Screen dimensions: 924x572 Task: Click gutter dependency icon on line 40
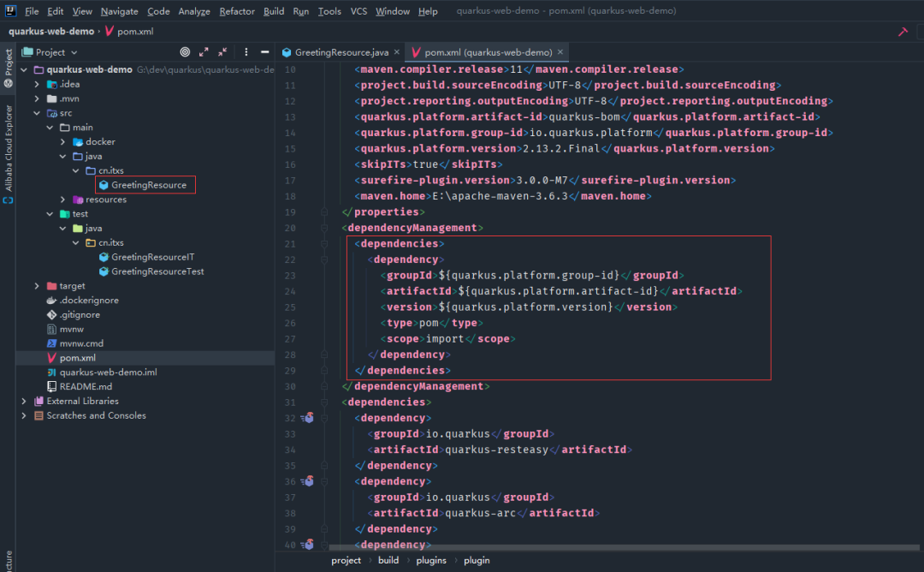click(308, 545)
